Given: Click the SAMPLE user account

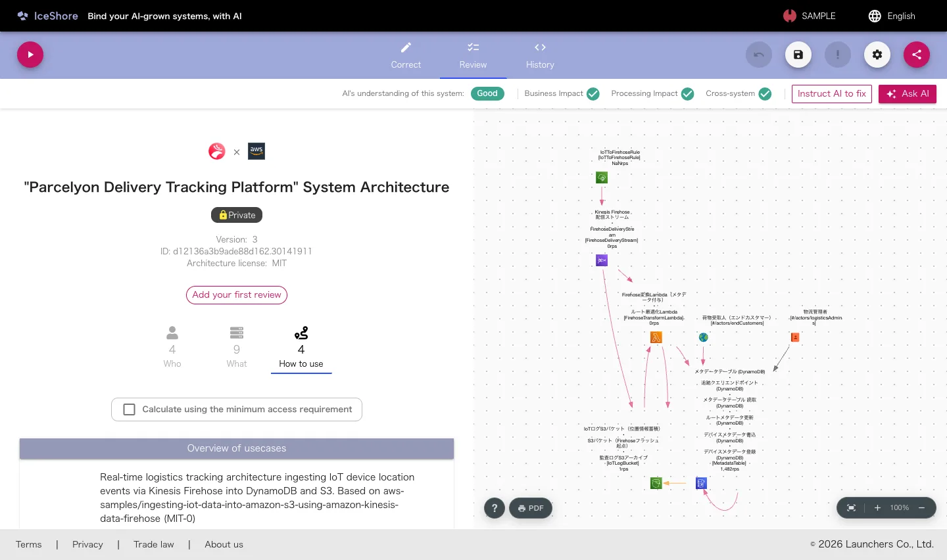Looking at the screenshot, I should 810,16.
